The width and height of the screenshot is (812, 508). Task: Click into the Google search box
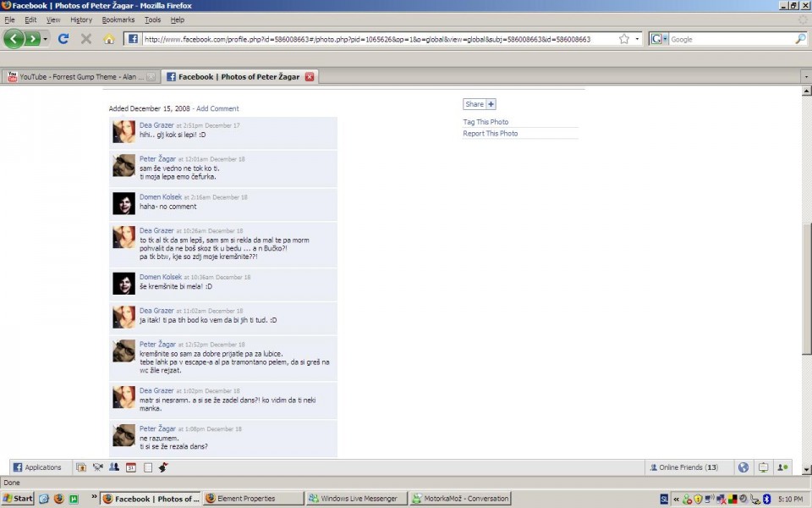coord(732,39)
